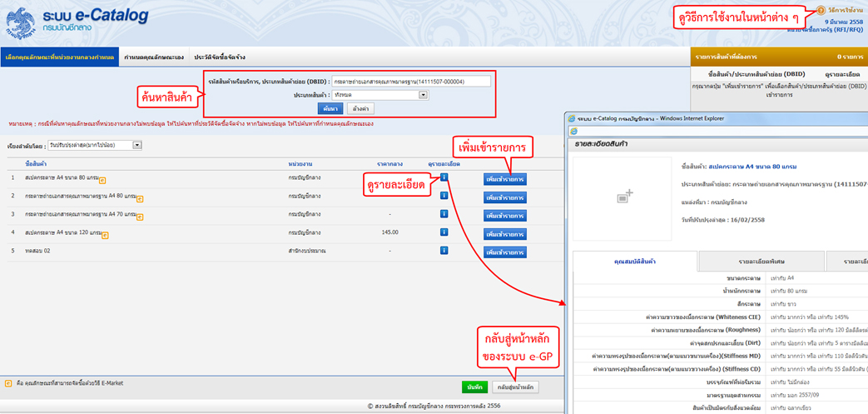Viewport: 868px width, 414px height.
Task: Select รายละเอียดพิเศษ tab in popup
Action: [761, 262]
